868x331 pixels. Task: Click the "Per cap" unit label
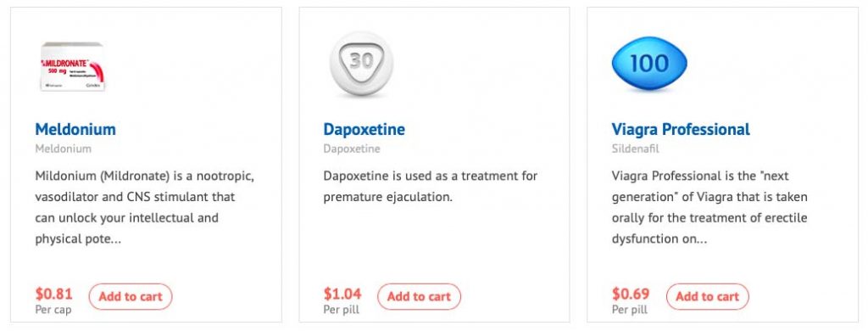(53, 310)
